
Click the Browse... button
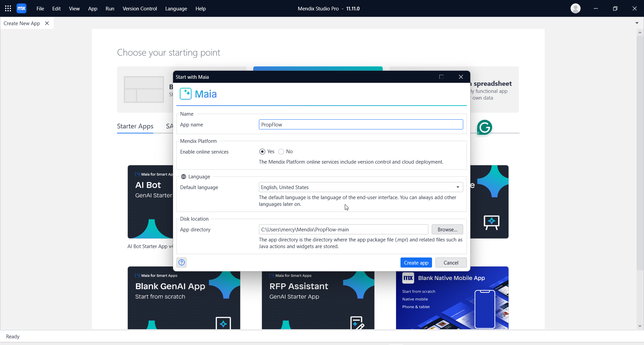click(447, 229)
